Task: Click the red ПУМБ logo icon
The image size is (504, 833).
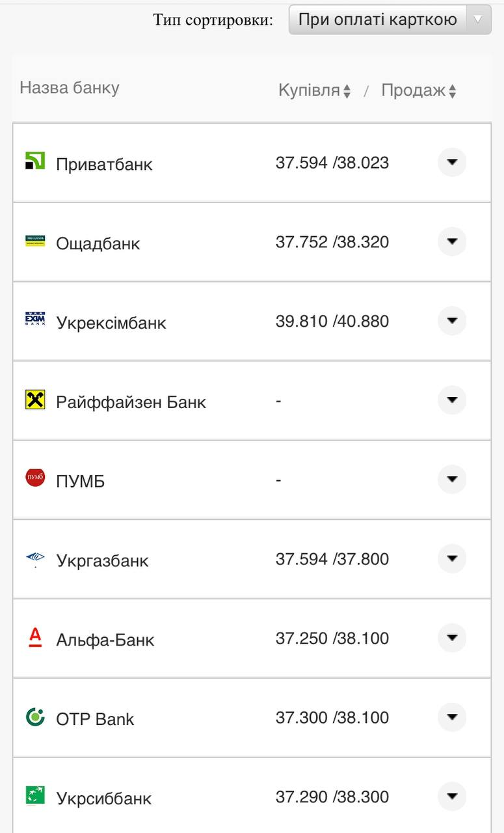Action: (35, 478)
